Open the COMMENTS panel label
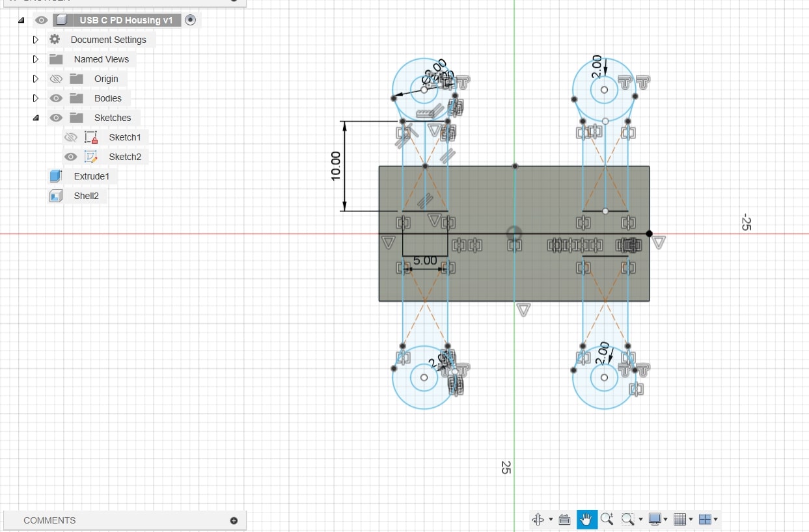 point(49,520)
